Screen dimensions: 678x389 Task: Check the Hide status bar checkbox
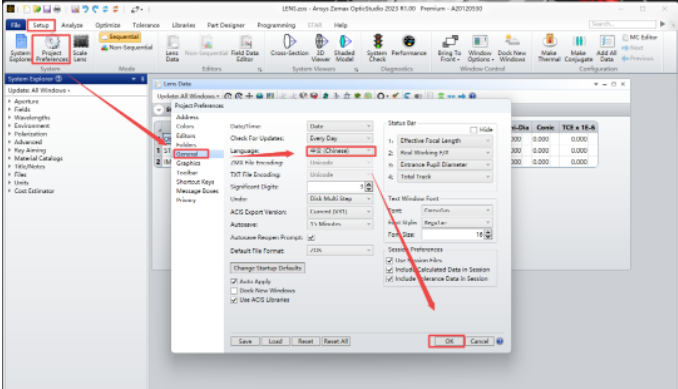473,130
